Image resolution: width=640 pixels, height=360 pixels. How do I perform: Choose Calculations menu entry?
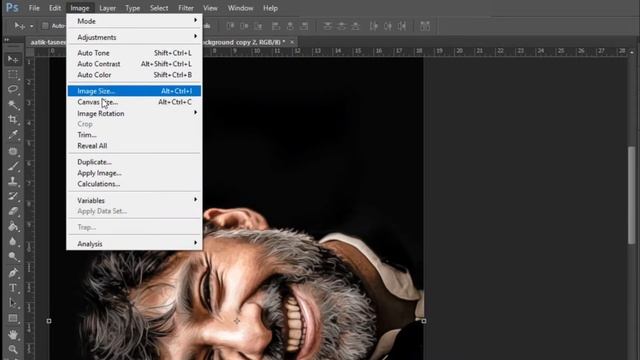pyautogui.click(x=134, y=184)
